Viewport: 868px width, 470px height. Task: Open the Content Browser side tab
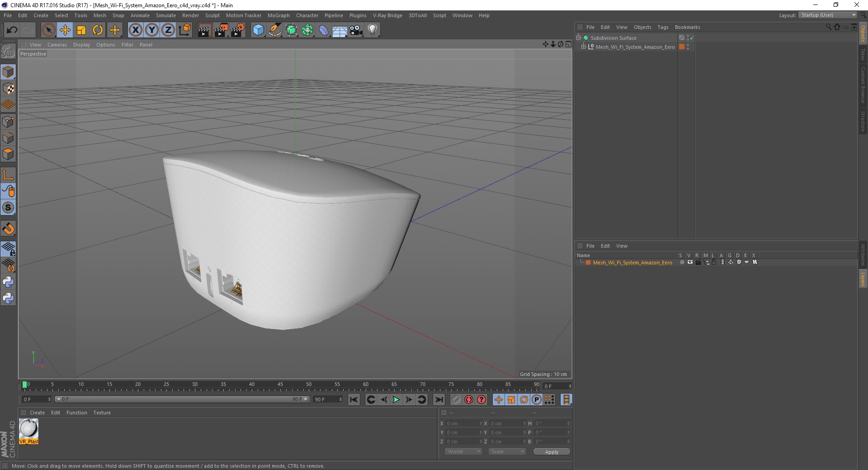click(x=863, y=85)
